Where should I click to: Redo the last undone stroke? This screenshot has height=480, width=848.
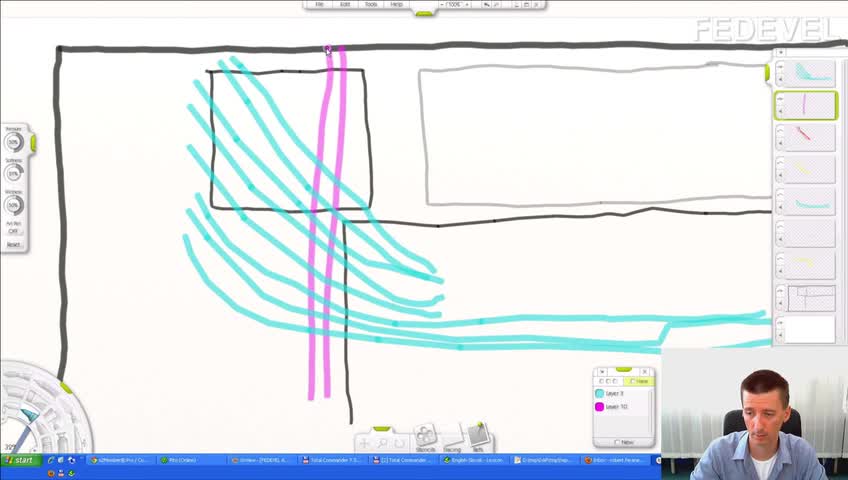(496, 4)
